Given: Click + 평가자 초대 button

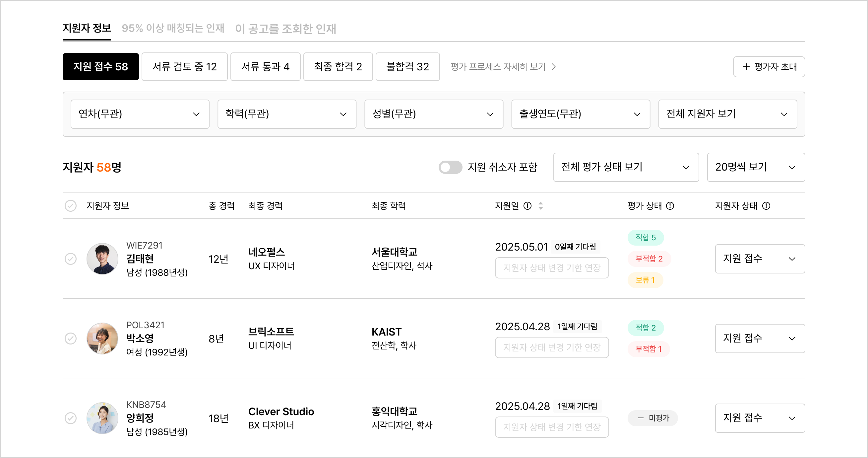Looking at the screenshot, I should [769, 67].
